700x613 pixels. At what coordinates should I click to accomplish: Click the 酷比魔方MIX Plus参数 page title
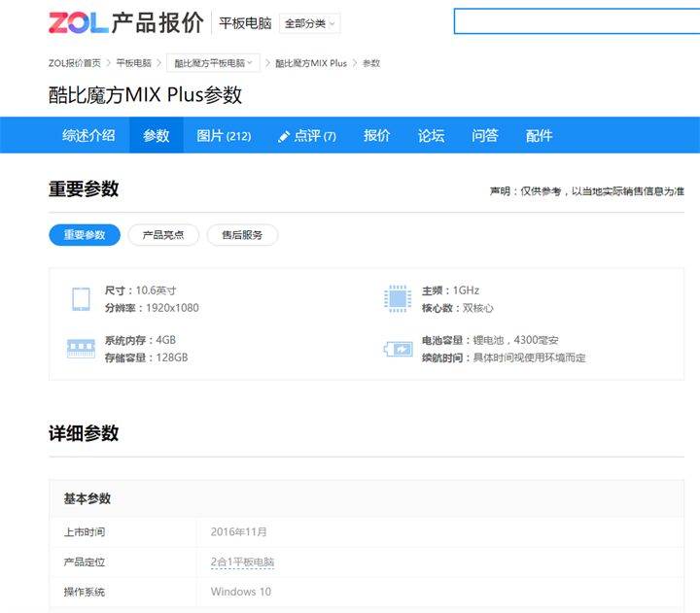145,94
